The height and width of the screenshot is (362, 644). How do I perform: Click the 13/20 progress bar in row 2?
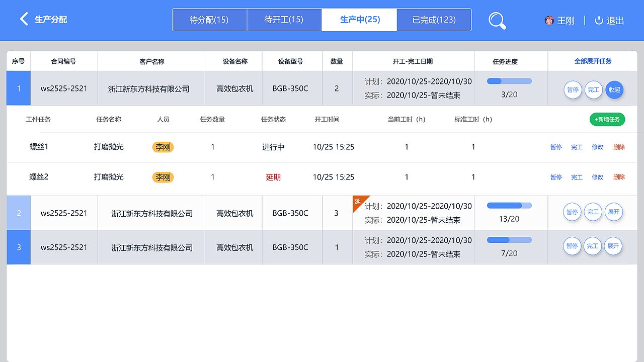click(x=509, y=205)
